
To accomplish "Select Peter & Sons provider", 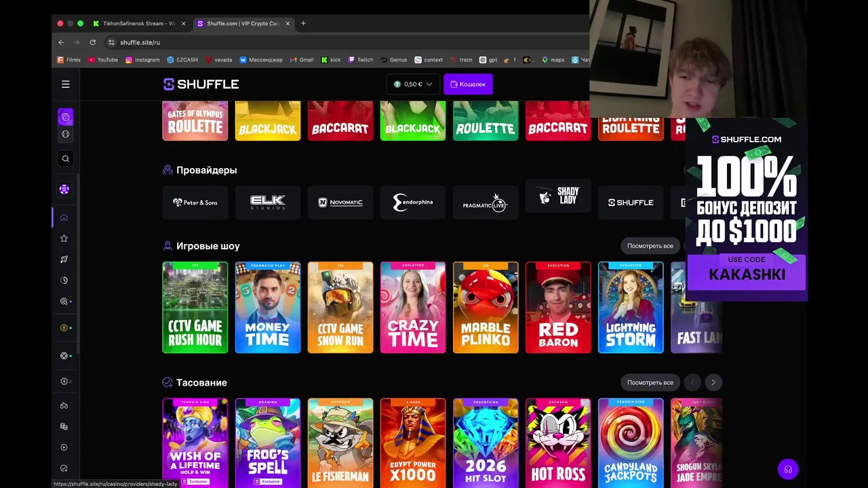I will 195,203.
